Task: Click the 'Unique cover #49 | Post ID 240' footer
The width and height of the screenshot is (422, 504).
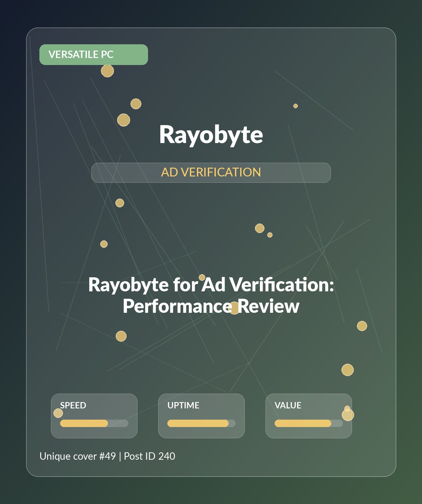Action: point(107,456)
